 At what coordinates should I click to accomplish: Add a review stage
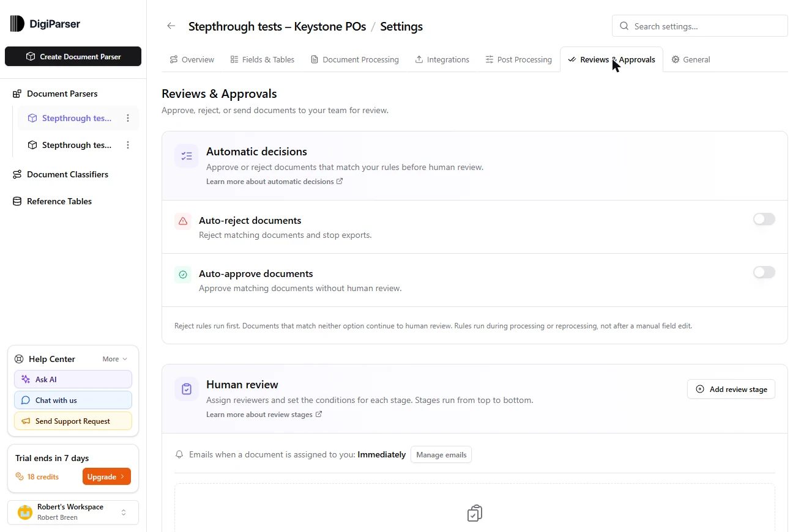pyautogui.click(x=731, y=390)
